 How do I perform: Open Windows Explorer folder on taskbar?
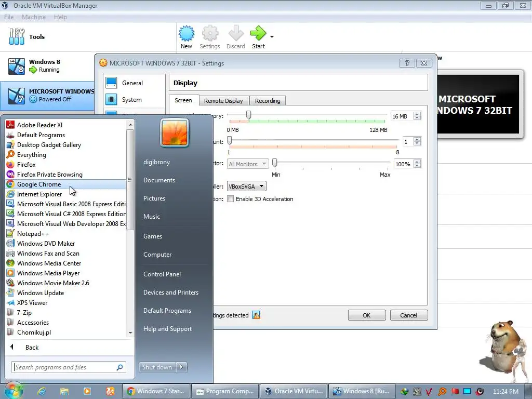click(x=64, y=391)
